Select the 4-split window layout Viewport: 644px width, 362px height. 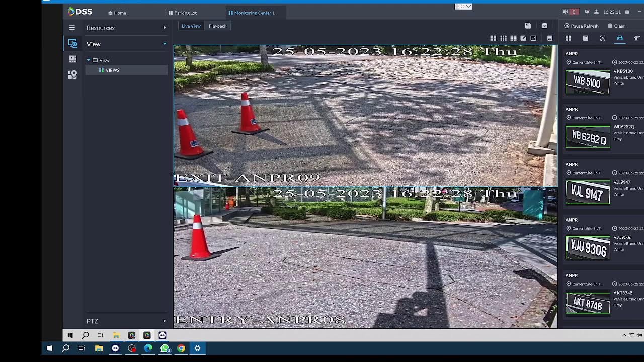click(493, 38)
